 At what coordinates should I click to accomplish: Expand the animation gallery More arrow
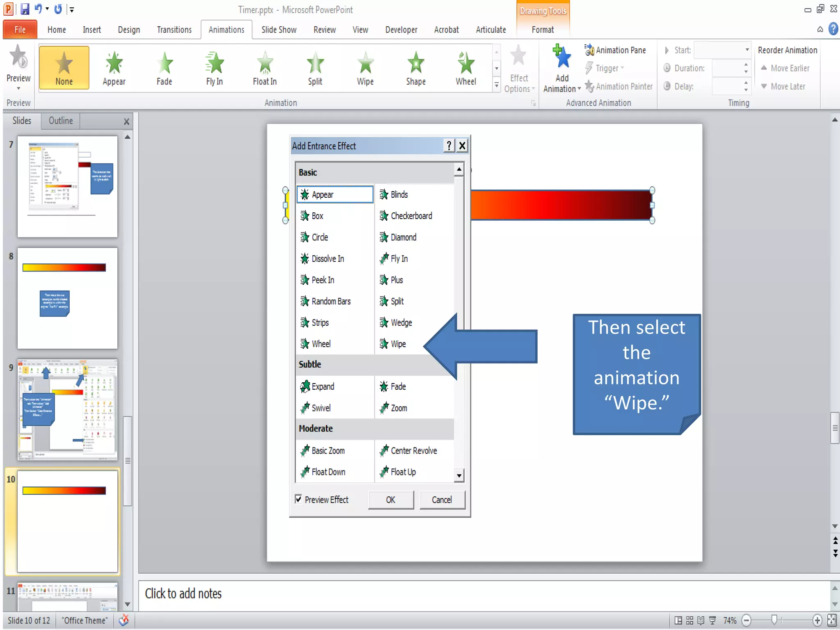click(496, 85)
